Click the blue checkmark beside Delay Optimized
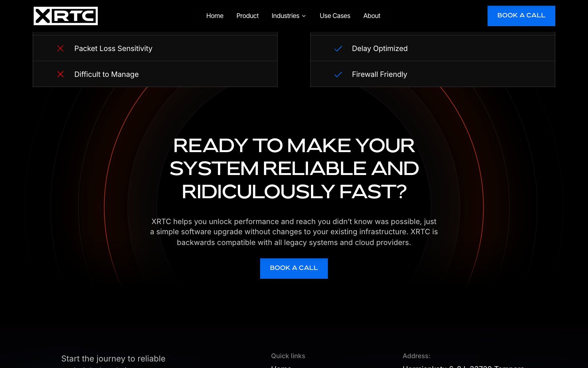Viewport: 588px width, 368px height. click(338, 49)
